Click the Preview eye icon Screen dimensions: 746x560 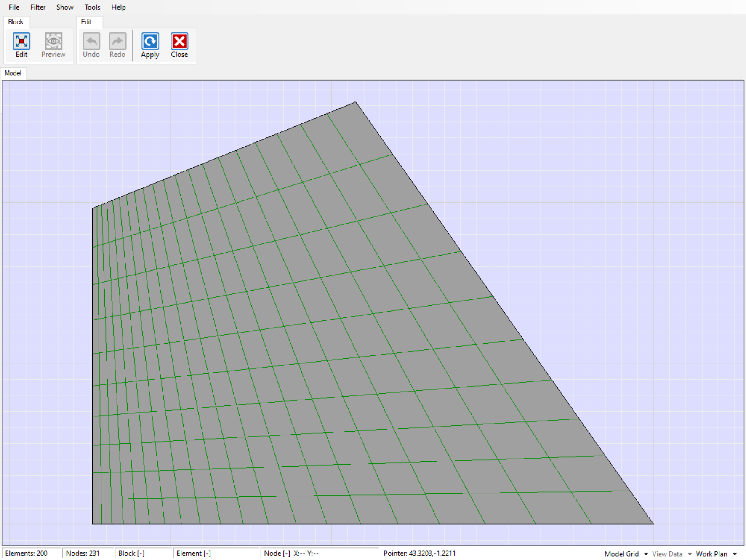point(53,42)
